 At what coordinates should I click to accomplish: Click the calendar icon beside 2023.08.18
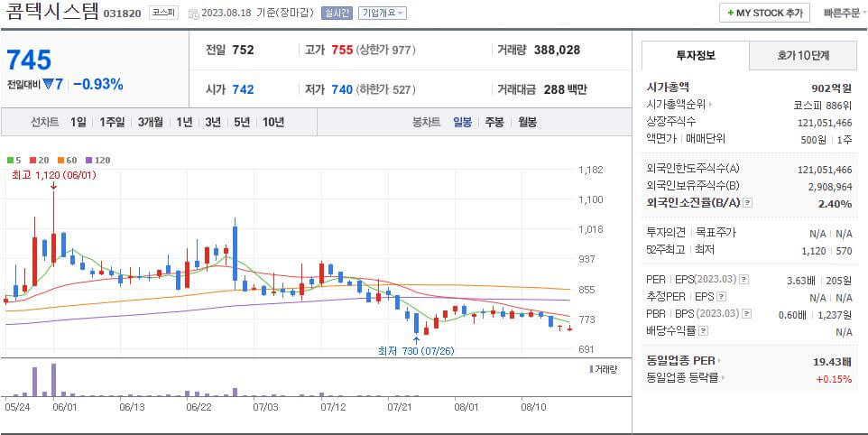193,13
